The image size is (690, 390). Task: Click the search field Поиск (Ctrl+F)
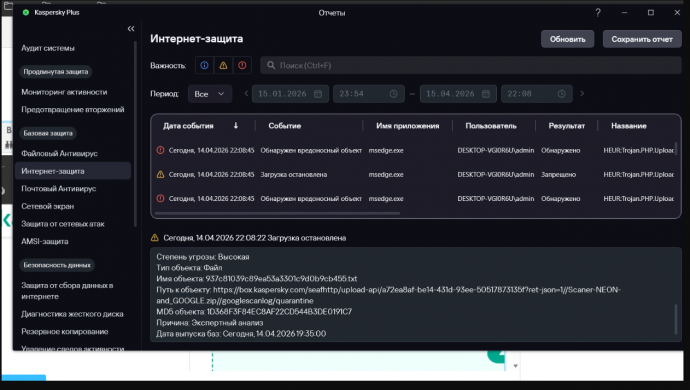(x=470, y=65)
